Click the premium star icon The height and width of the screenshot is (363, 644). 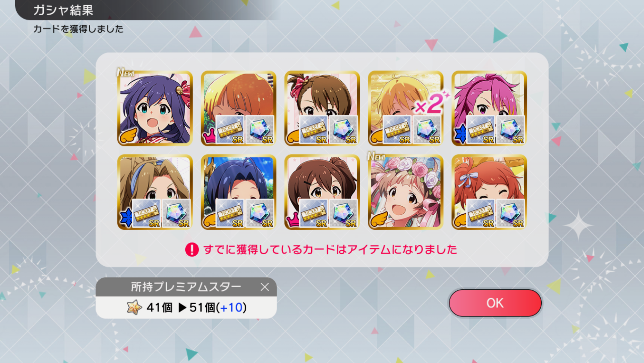[x=134, y=307]
